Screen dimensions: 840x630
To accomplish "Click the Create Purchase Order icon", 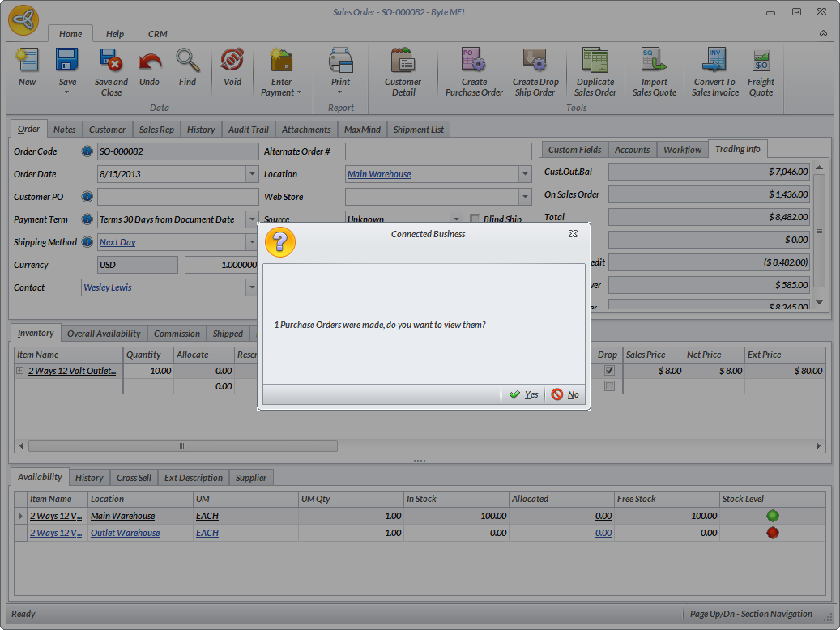I will pos(474,62).
